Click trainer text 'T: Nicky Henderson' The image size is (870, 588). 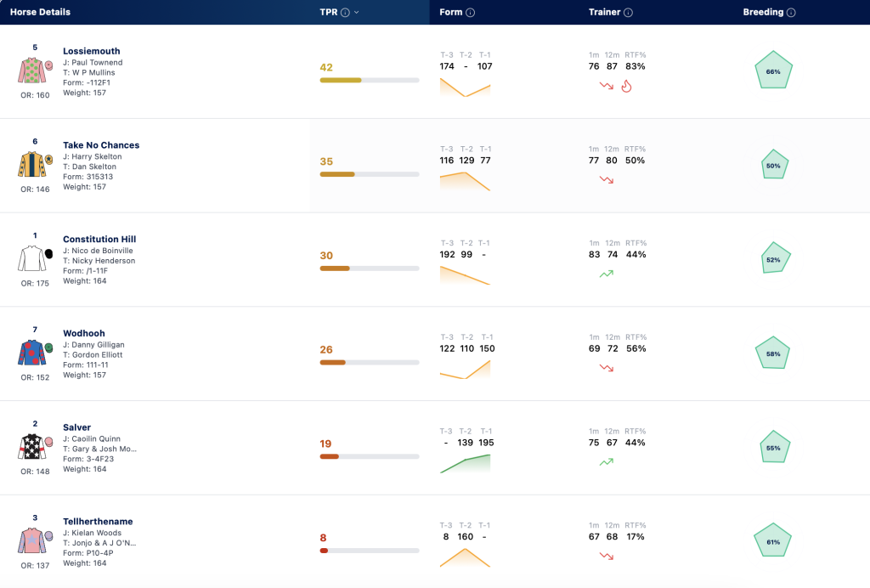point(99,261)
